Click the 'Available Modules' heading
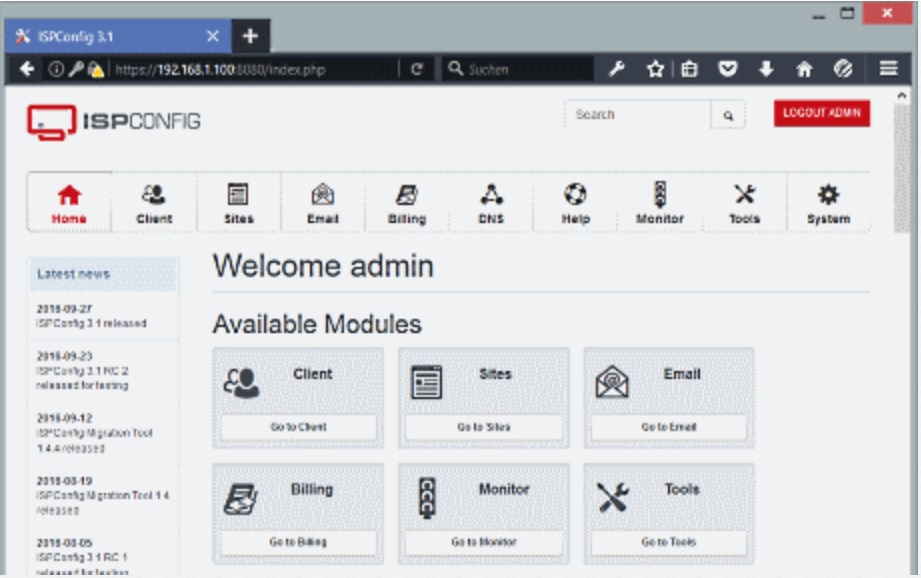The width and height of the screenshot is (921, 578). pos(317,324)
